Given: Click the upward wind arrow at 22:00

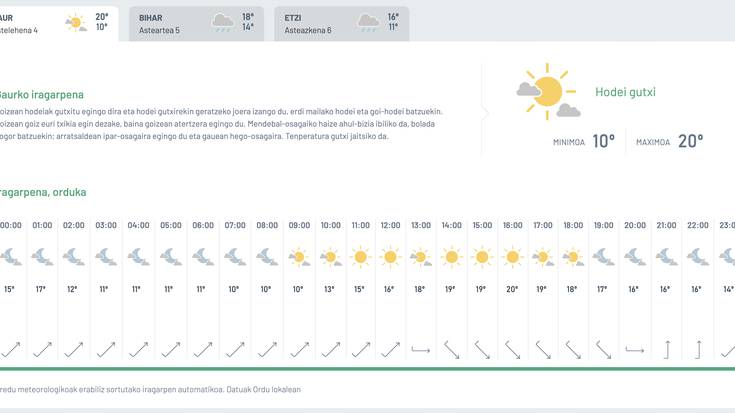Looking at the screenshot, I should tap(698, 350).
